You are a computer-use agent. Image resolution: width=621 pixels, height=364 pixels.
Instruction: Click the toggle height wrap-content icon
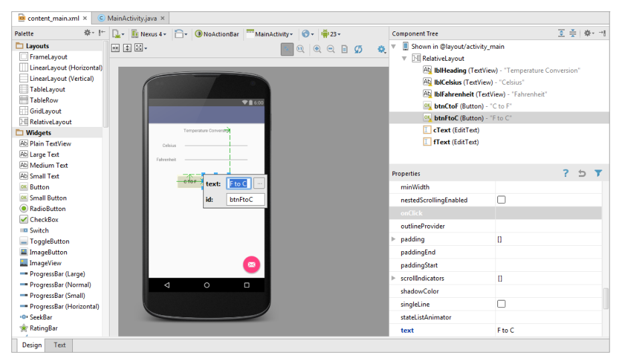[x=127, y=48]
